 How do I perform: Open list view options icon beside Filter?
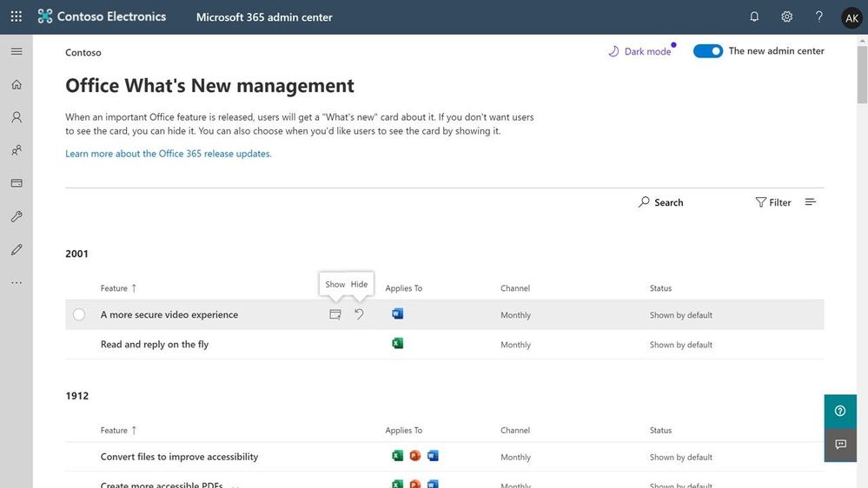(x=811, y=202)
